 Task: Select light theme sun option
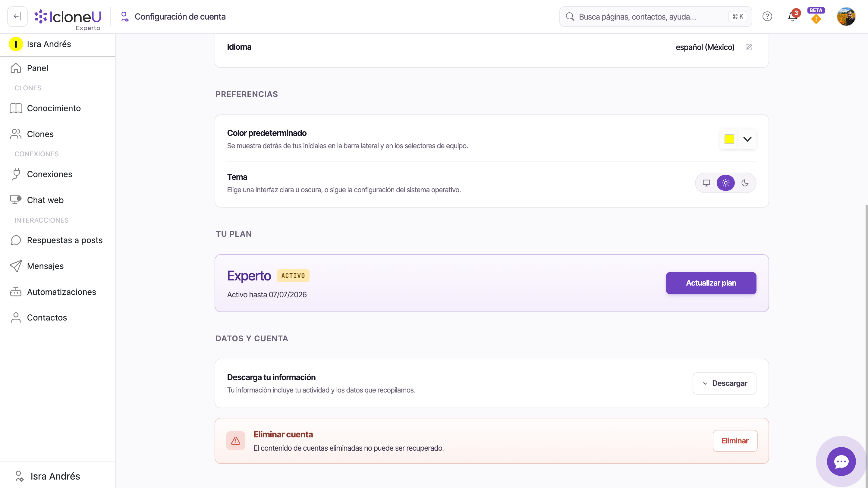pos(725,183)
